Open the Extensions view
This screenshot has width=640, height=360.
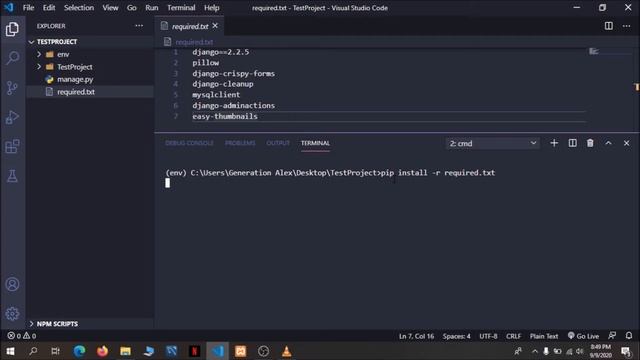coord(12,147)
